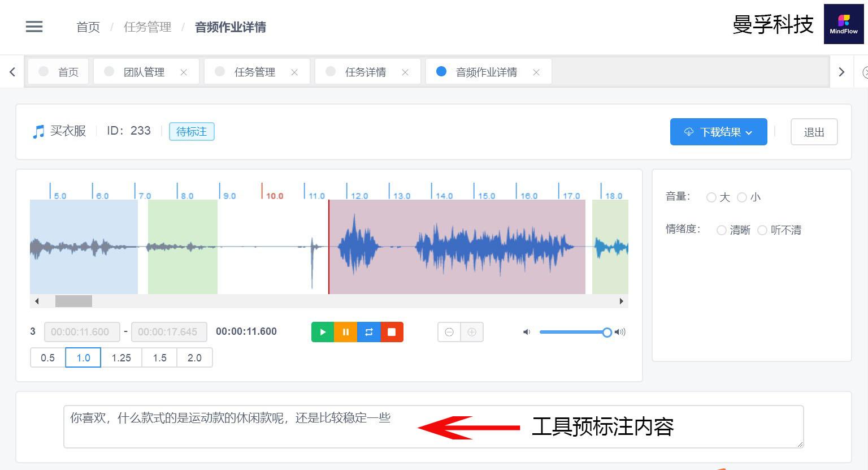Close the 音频作业详情 tab

pos(536,72)
